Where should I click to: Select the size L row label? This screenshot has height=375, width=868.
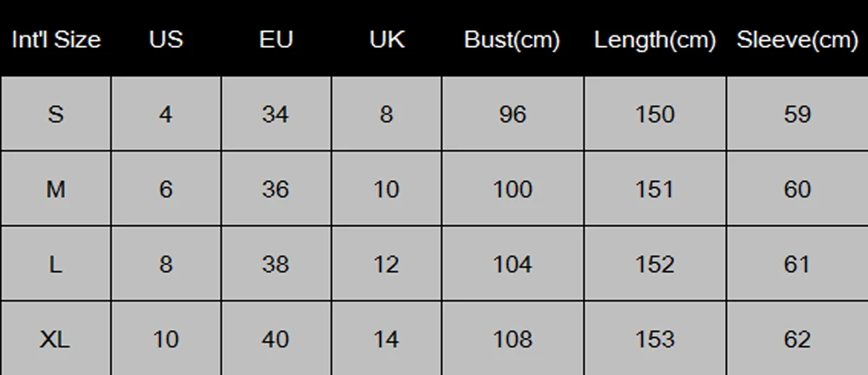point(55,264)
